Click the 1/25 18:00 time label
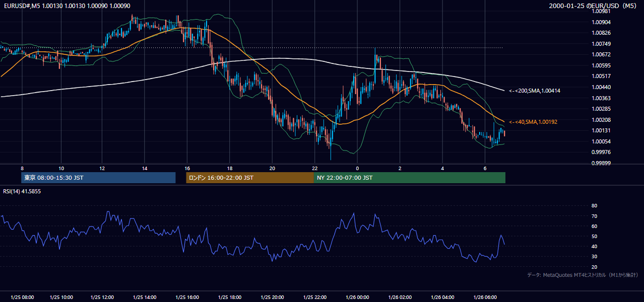Image resolution: width=644 pixels, height=302 pixels. [x=229, y=297]
